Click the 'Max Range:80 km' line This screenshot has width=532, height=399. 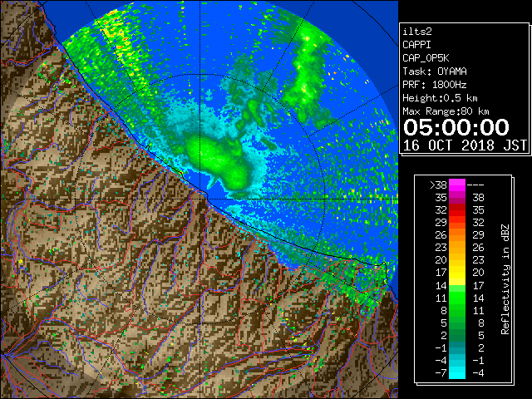(446, 111)
